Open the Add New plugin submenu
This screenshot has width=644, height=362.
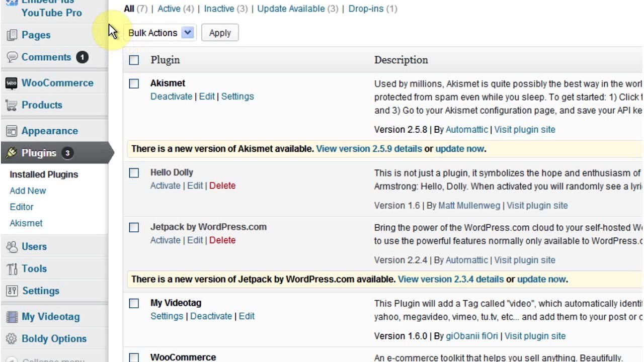28,191
